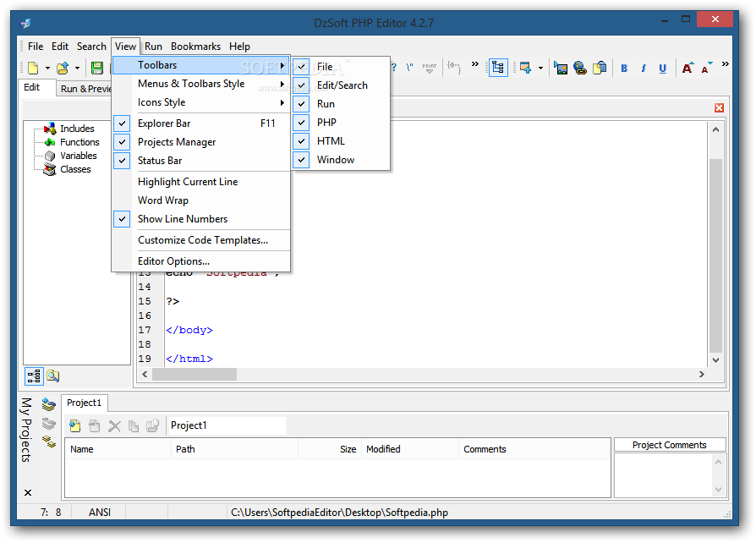Click the editor horizontal scrollbar thumb

tap(194, 374)
